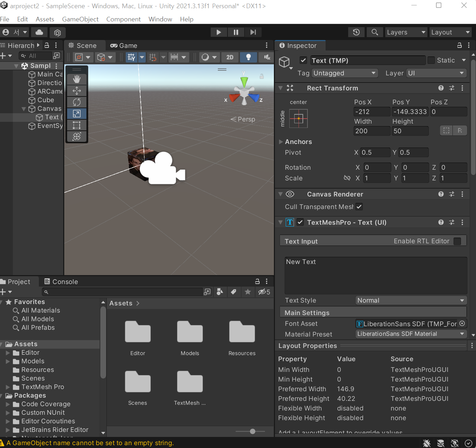
Task: Toggle Text (TMP) active checkbox
Action: point(304,60)
